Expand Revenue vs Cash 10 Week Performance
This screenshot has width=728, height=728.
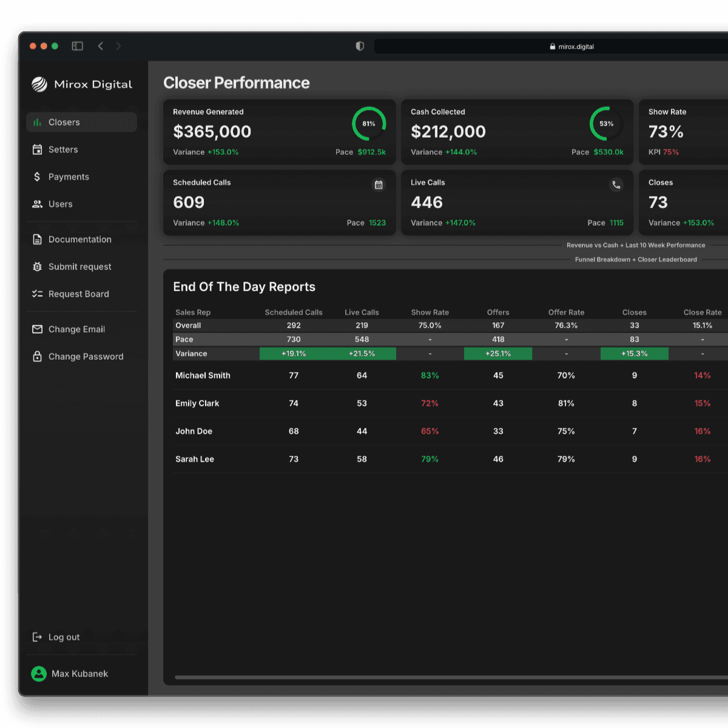click(636, 245)
